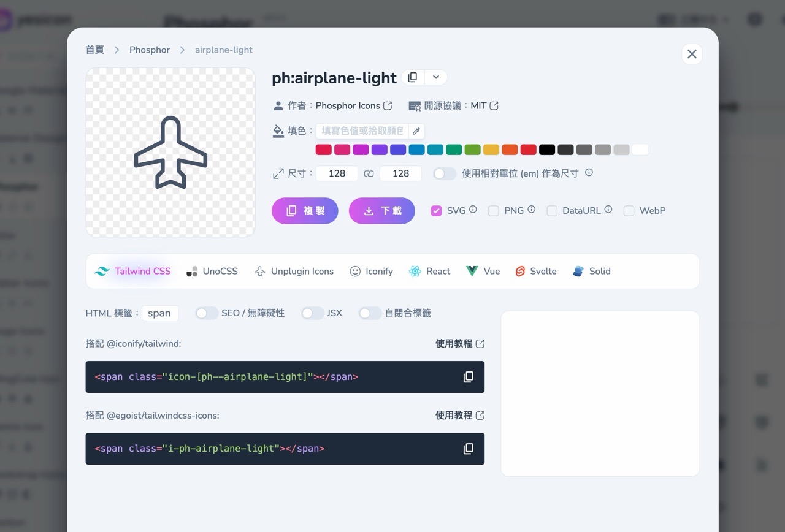Screen dimensions: 785x532
Task: Go to Phosphor breadcrumb link
Action: click(150, 50)
